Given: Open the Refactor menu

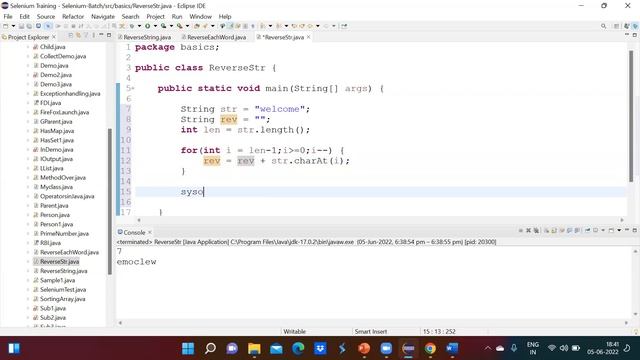Looking at the screenshot, I should [x=73, y=16].
